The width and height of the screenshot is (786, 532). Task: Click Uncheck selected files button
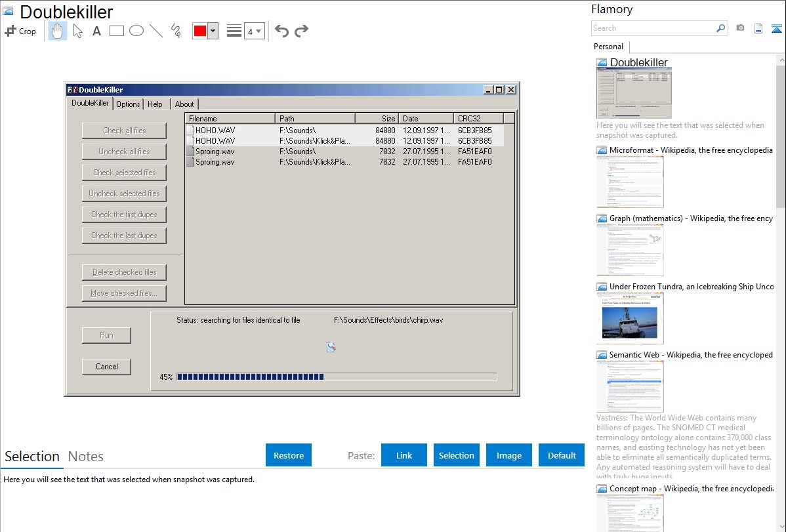coord(124,194)
